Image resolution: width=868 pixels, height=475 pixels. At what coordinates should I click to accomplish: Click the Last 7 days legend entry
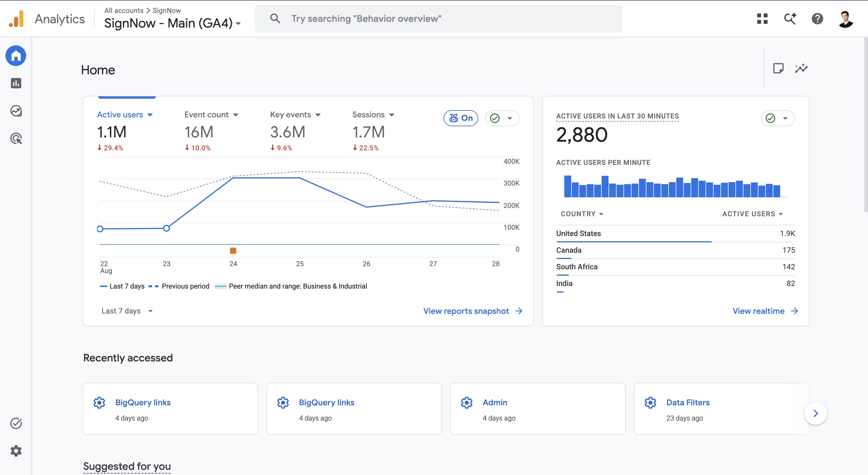coord(122,286)
